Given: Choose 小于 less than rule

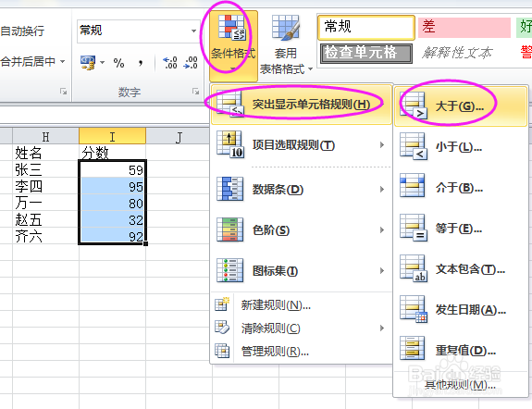Looking at the screenshot, I should 461,147.
